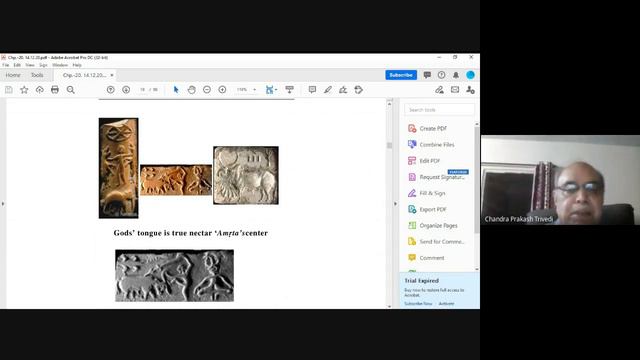Click the Activate link
640x360 pixels.
[446, 304]
